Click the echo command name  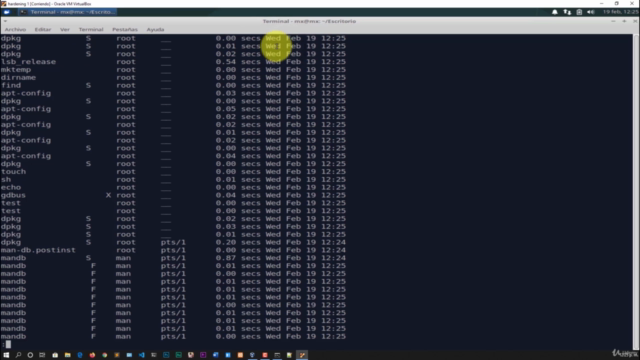click(11, 187)
